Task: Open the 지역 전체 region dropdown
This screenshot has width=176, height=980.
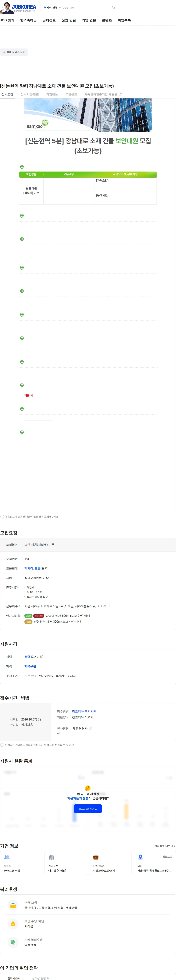Action: pos(52,8)
